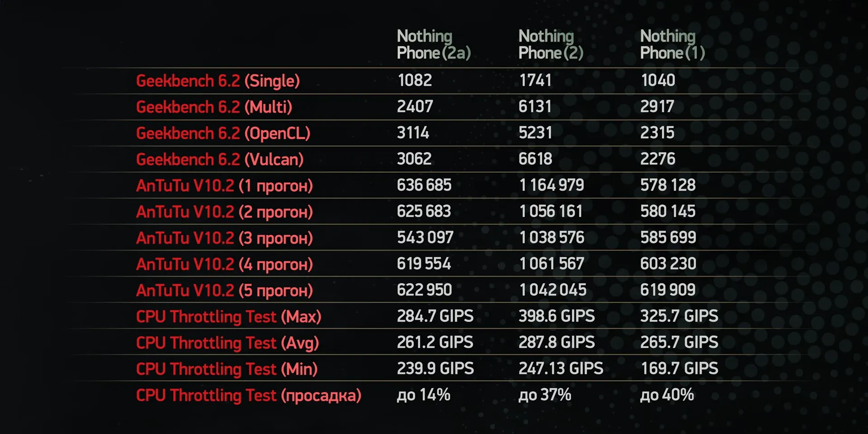This screenshot has width=868, height=434.
Task: Select the Geekbench 6.2 (Multi) row label
Action: pos(214,107)
